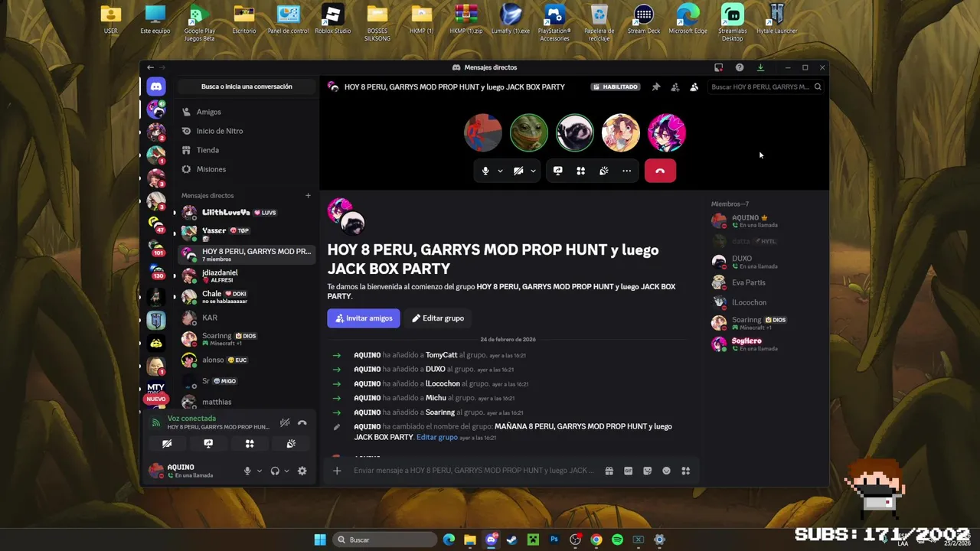The image size is (980, 551).
Task: Open Discord help icon in title bar
Action: 740,67
